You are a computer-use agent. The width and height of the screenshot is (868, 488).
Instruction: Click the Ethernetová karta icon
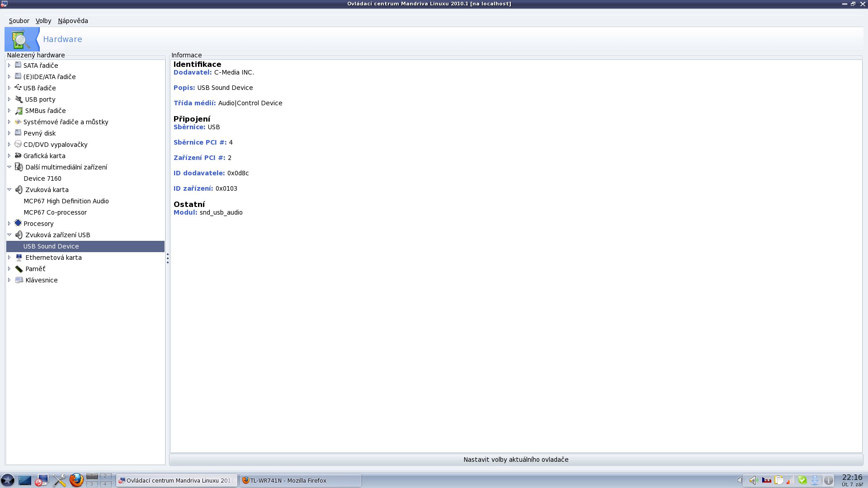click(19, 257)
